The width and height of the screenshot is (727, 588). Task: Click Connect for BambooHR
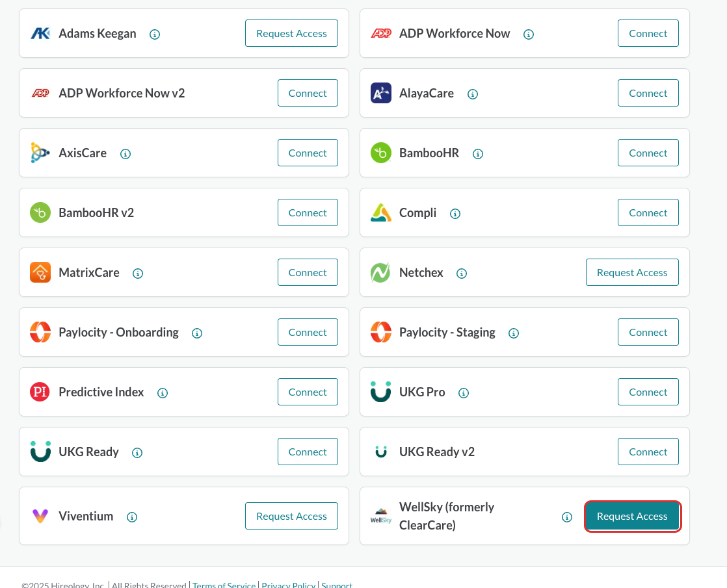click(648, 153)
